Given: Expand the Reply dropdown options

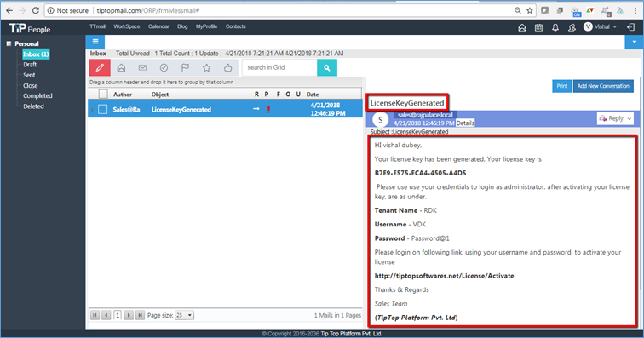Looking at the screenshot, I should 630,118.
